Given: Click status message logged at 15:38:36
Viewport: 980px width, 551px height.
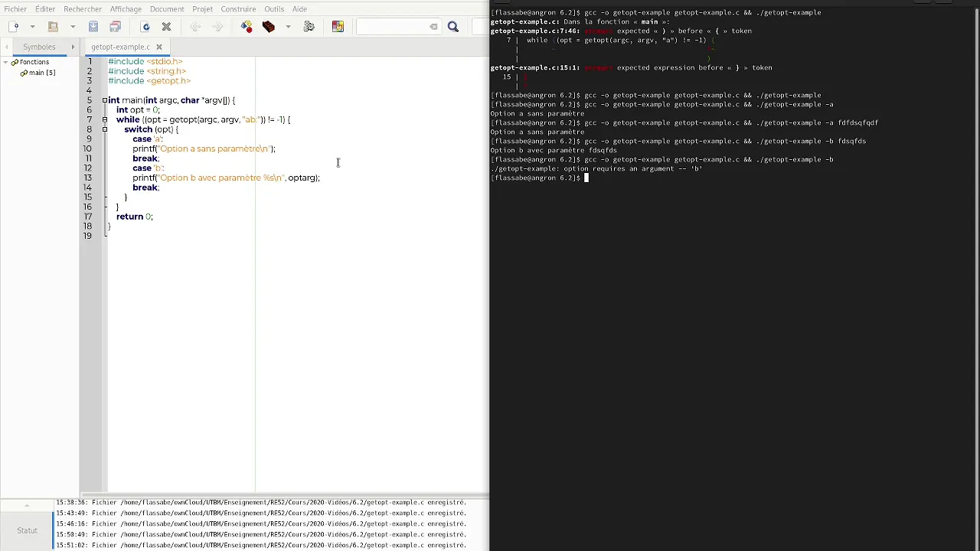Looking at the screenshot, I should (x=260, y=503).
